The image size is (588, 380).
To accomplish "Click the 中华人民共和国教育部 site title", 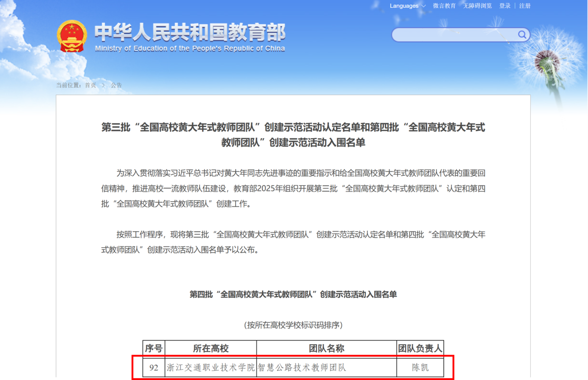I will 190,32.
